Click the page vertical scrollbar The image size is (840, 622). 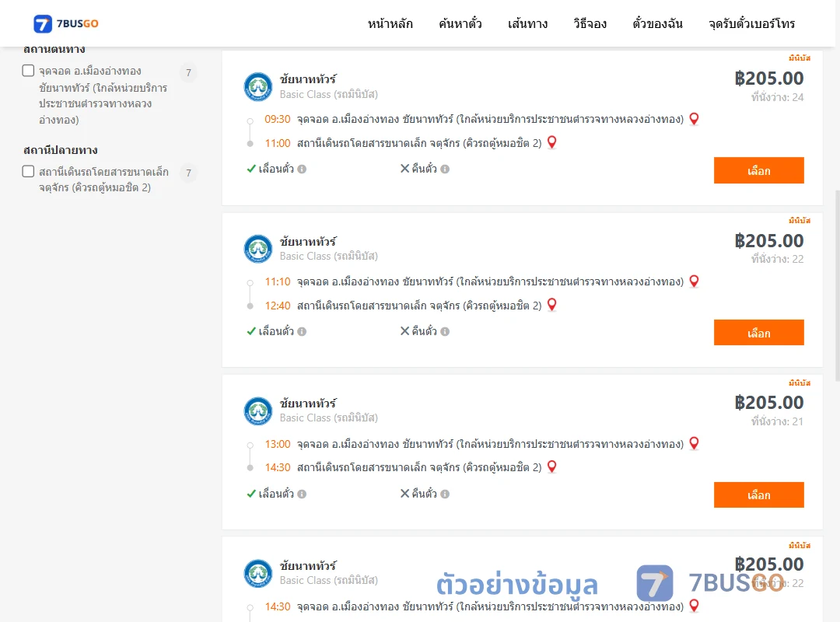pos(838,285)
